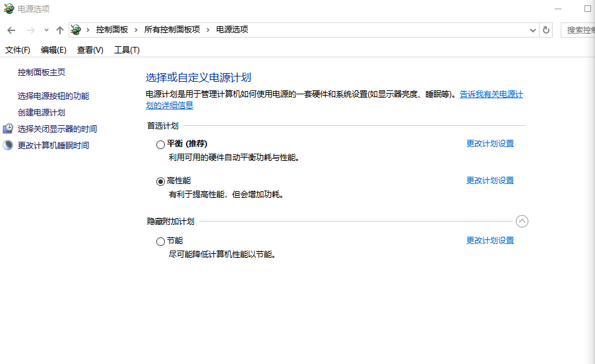Open the 工具(T) menu
Screen dimensions: 595x364
coord(127,50)
